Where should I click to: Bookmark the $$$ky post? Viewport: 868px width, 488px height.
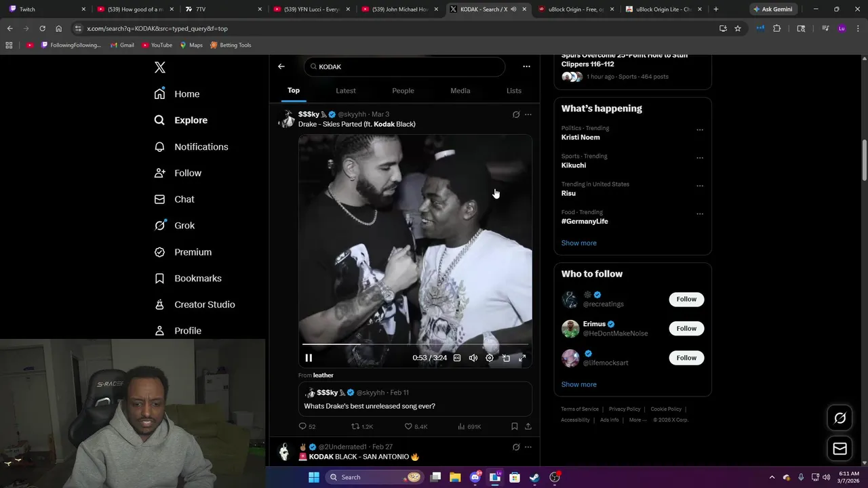tap(514, 426)
